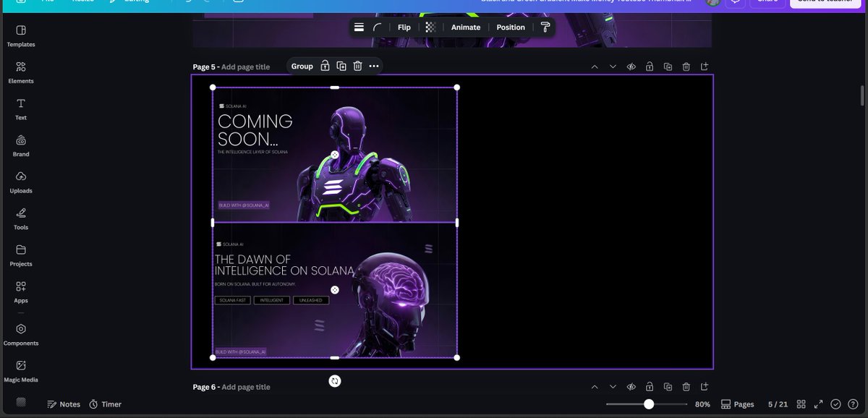Click the 'Add page title' field for Page 6

point(245,387)
